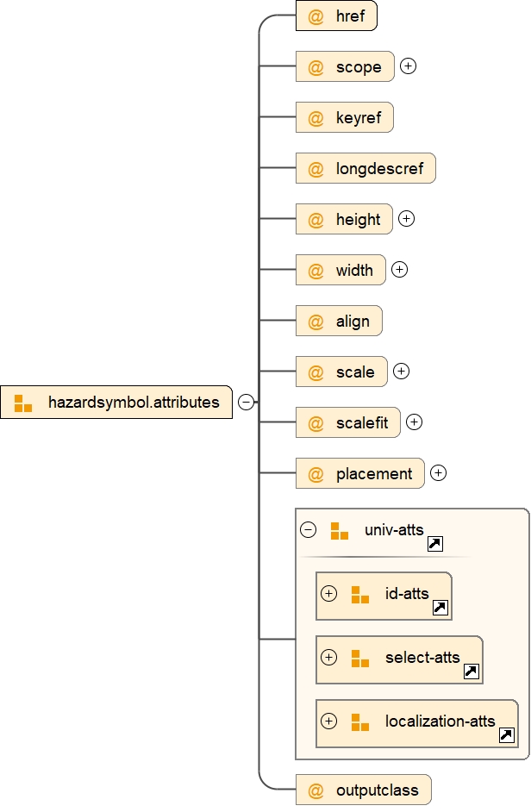Select the hazardsymbol.attributes label
The image size is (531, 812).
point(134,403)
